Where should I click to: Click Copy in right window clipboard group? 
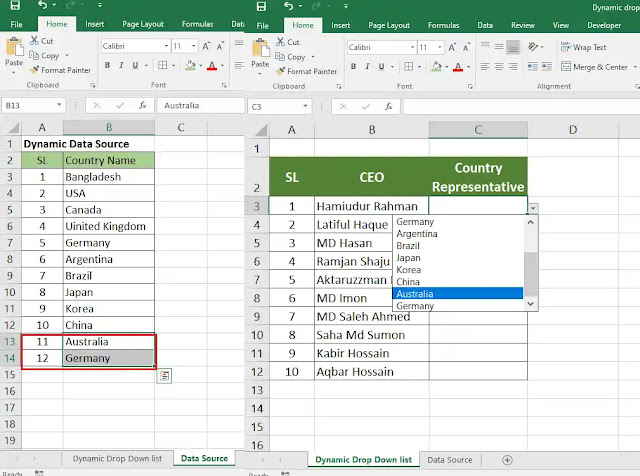click(290, 57)
